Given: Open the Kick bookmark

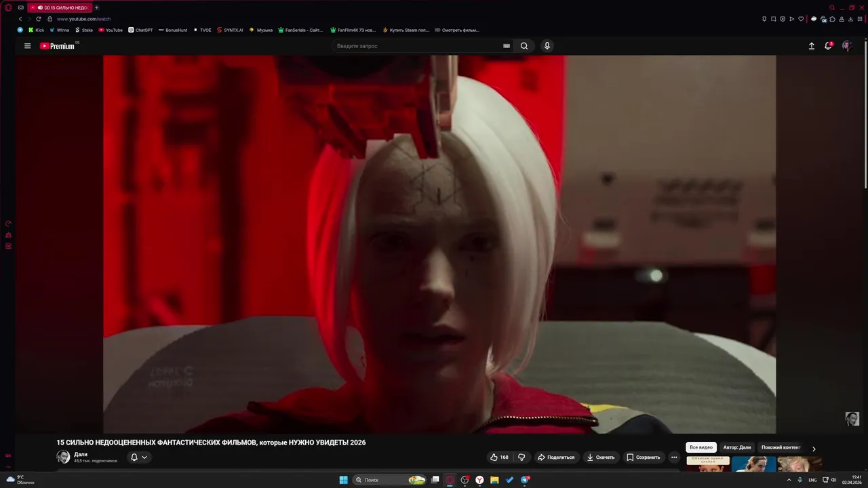Looking at the screenshot, I should coord(36,30).
